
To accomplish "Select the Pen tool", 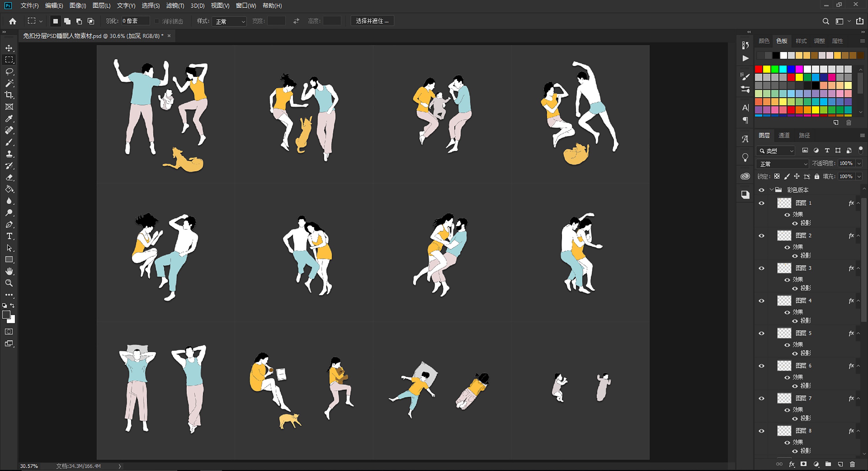I will coord(9,225).
